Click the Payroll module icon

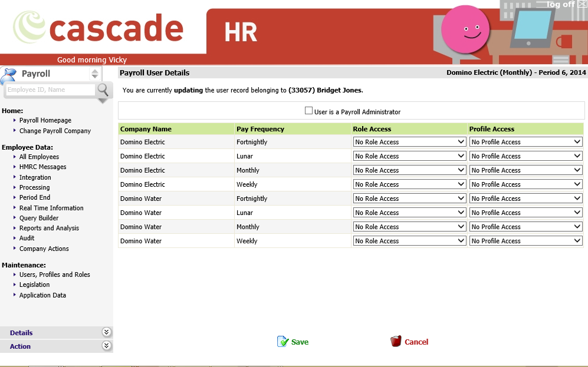(x=9, y=75)
